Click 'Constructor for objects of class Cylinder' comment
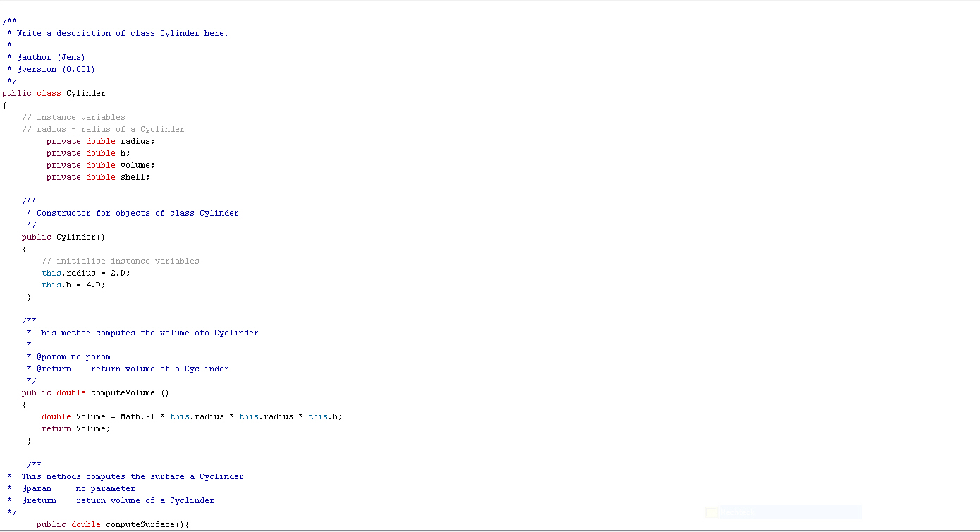 point(137,213)
